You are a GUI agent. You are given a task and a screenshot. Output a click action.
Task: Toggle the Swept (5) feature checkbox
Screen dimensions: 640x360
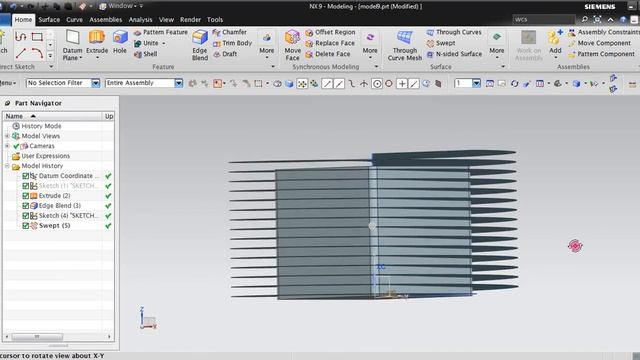point(25,226)
